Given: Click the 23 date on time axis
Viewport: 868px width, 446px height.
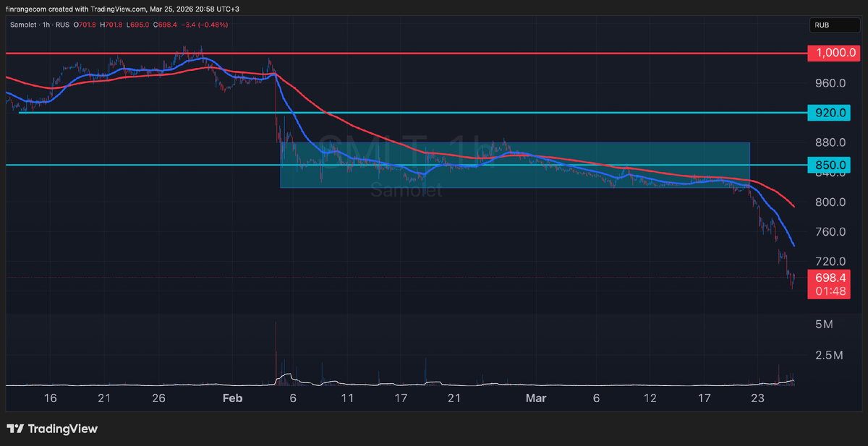Looking at the screenshot, I should pyautogui.click(x=758, y=398).
